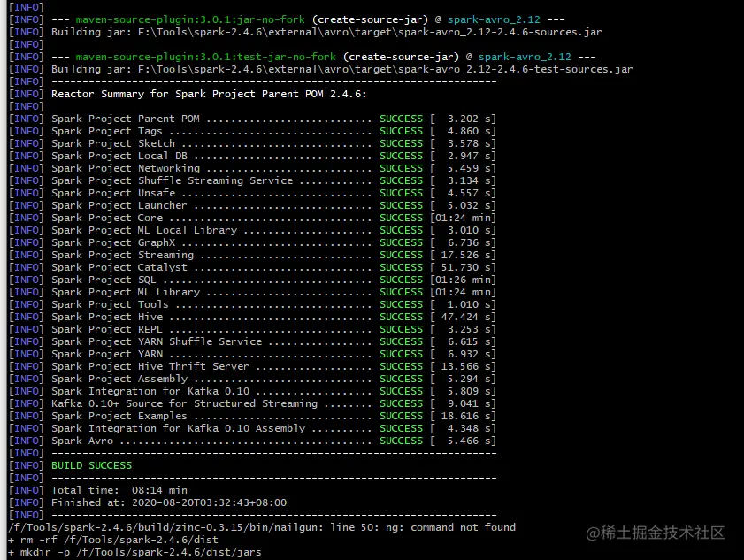Click the 'Spark Project Examples' line

(252, 416)
